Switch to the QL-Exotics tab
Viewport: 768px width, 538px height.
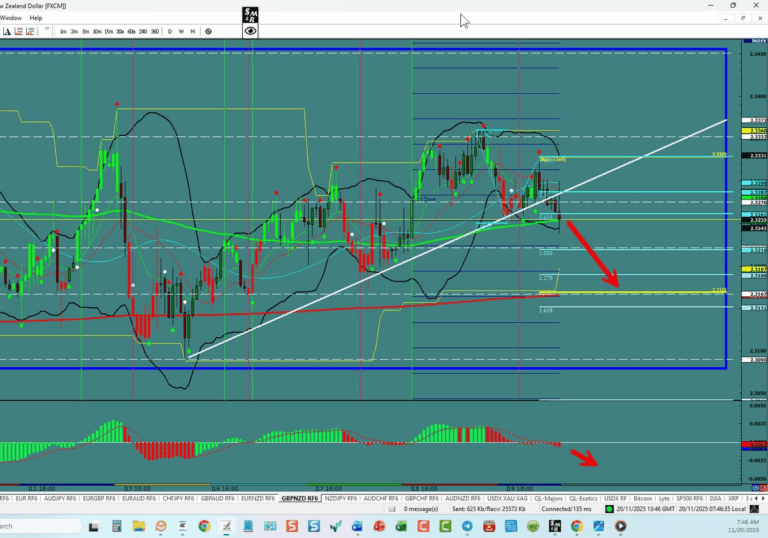[583, 498]
